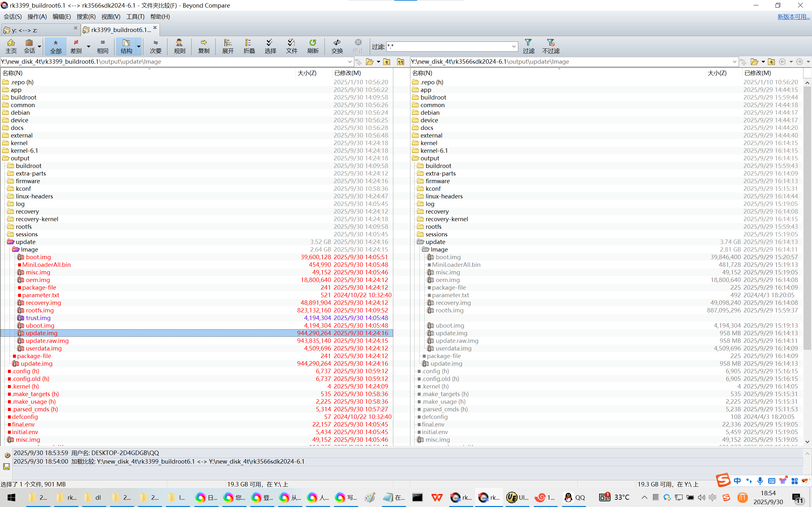The height and width of the screenshot is (507, 812).
Task: Collapse the left output folder
Action: (5, 158)
